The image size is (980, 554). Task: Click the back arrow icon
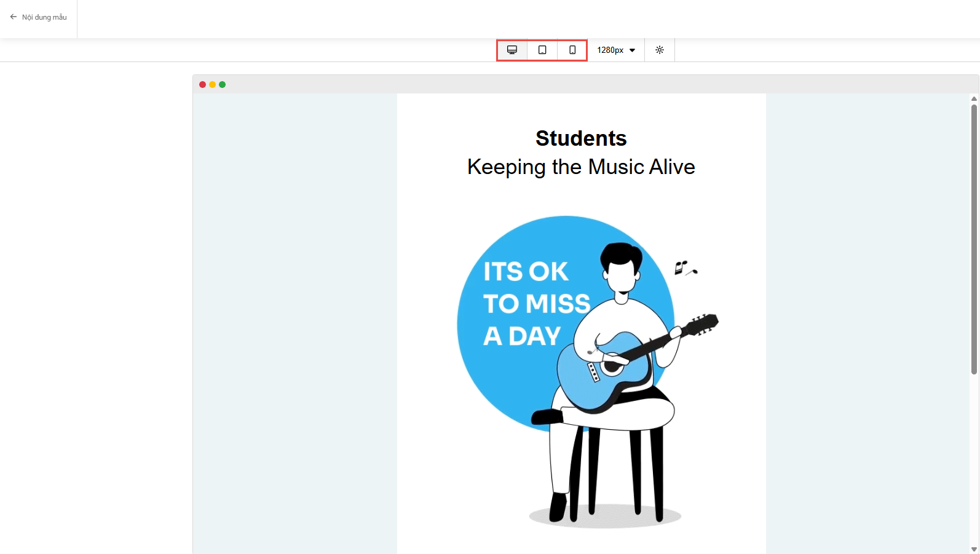(x=13, y=17)
